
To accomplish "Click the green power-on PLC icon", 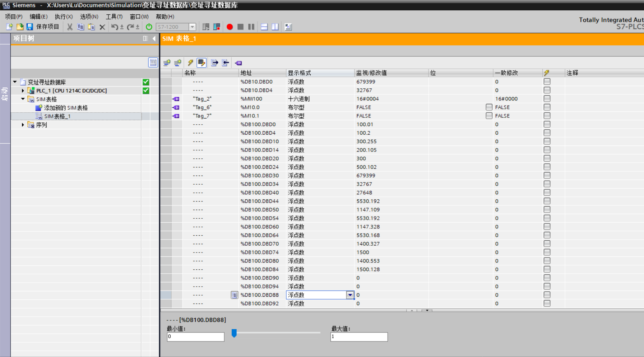I will tap(149, 27).
